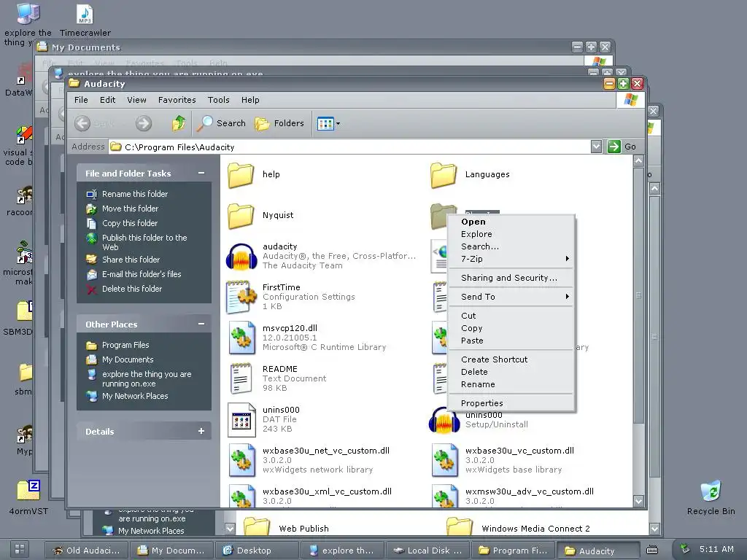Image resolution: width=747 pixels, height=560 pixels.
Task: Click the Audacity window scroll down arrow
Action: click(x=638, y=500)
